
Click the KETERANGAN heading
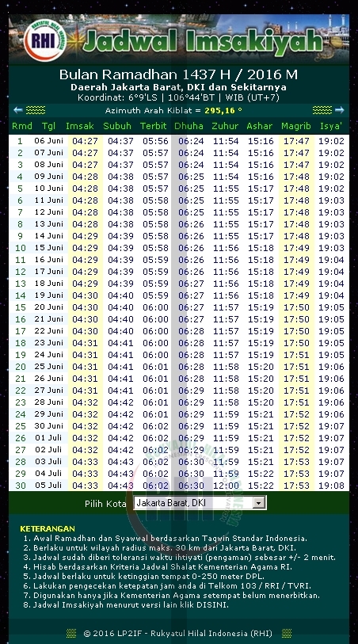click(x=48, y=528)
